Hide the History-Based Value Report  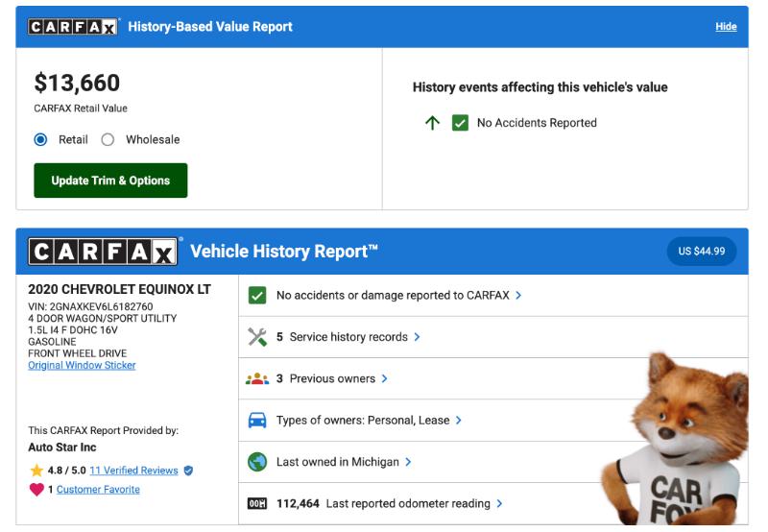tap(726, 26)
